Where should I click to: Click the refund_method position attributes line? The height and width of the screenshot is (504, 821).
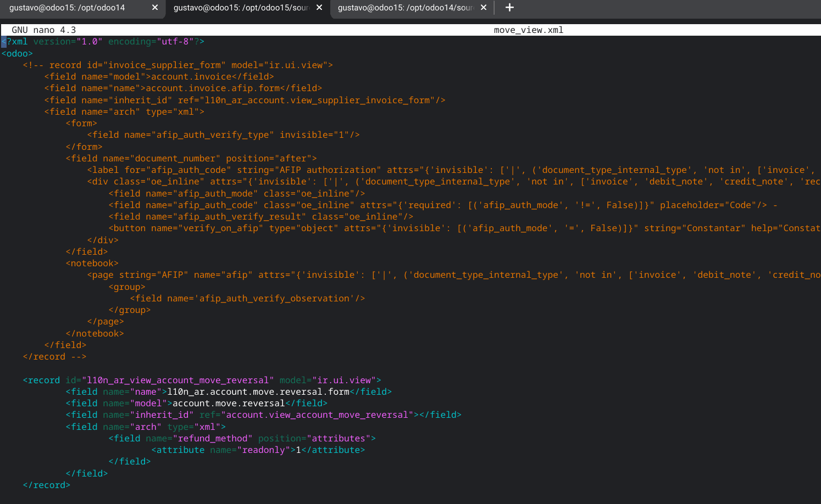tap(242, 439)
